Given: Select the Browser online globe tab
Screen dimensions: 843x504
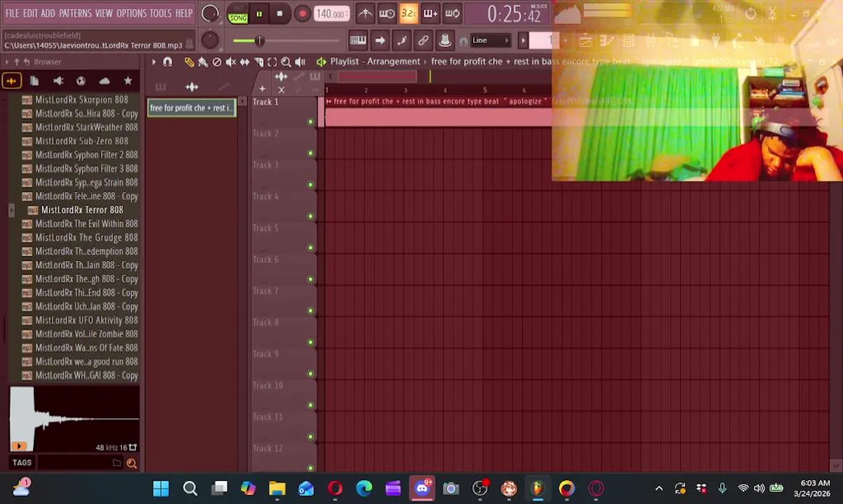Looking at the screenshot, I should click(81, 81).
